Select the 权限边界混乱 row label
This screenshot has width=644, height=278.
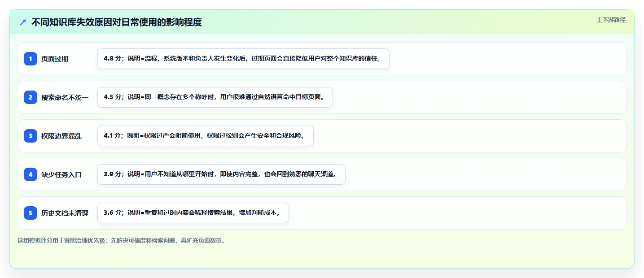pyautogui.click(x=61, y=136)
